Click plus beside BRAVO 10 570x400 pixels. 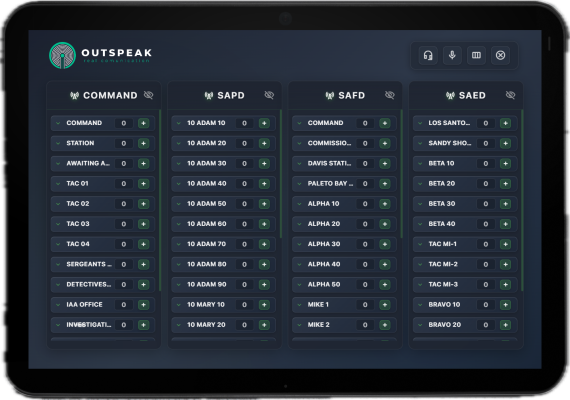coord(505,305)
